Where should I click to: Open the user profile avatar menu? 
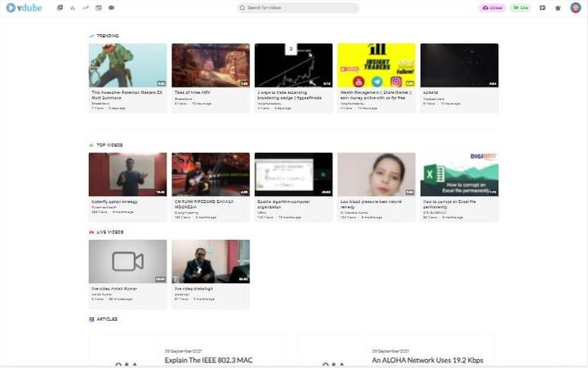(576, 7)
